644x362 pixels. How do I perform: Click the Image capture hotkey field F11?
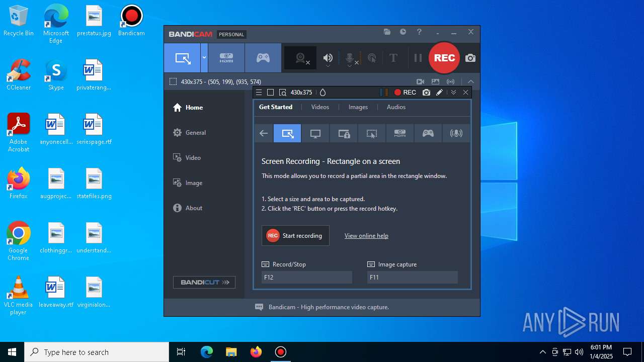click(x=413, y=277)
